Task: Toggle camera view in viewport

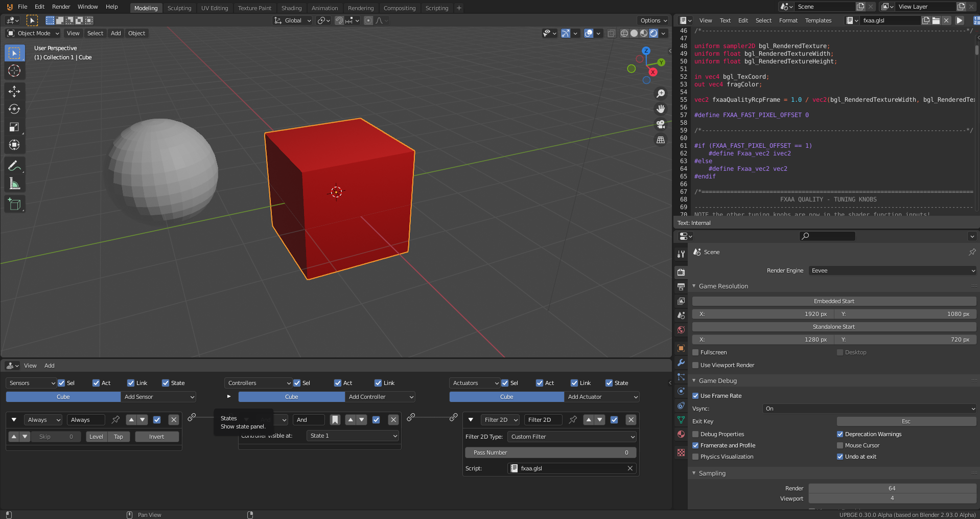Action: coord(661,124)
